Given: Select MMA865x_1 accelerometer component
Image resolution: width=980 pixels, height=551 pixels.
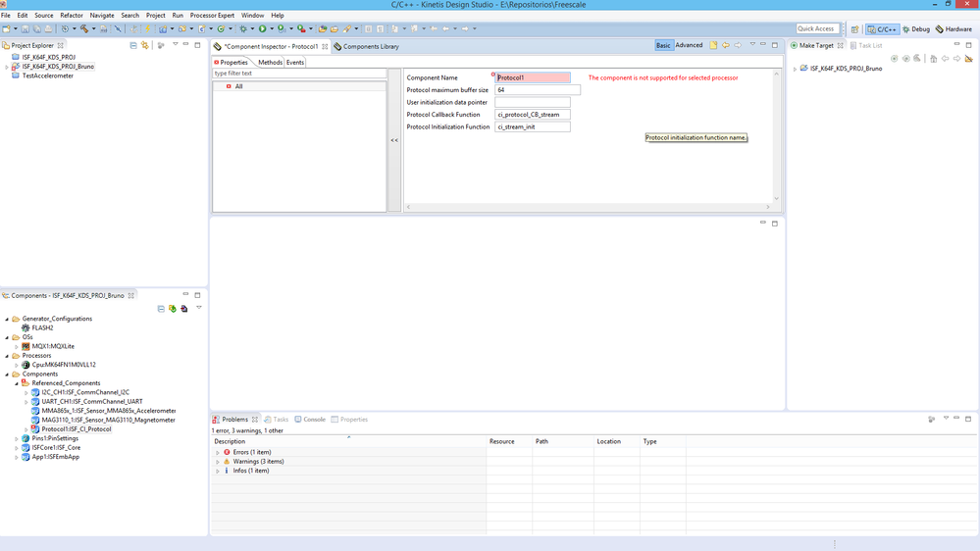Looking at the screenshot, I should (x=109, y=411).
